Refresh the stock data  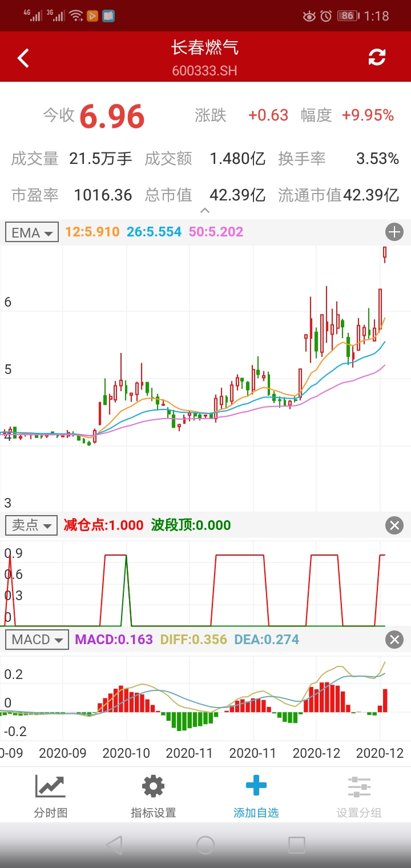click(x=377, y=57)
